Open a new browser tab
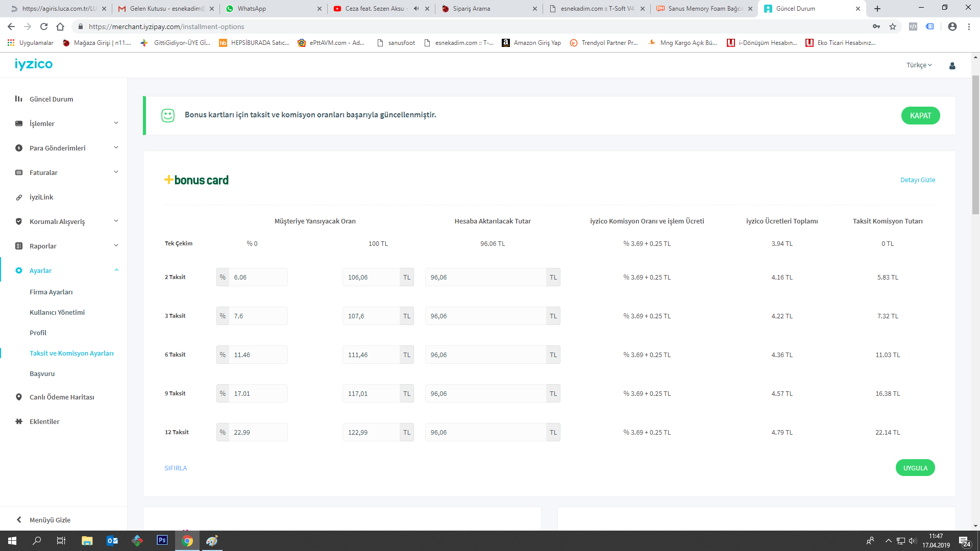Viewport: 980px width, 551px height. [x=877, y=9]
